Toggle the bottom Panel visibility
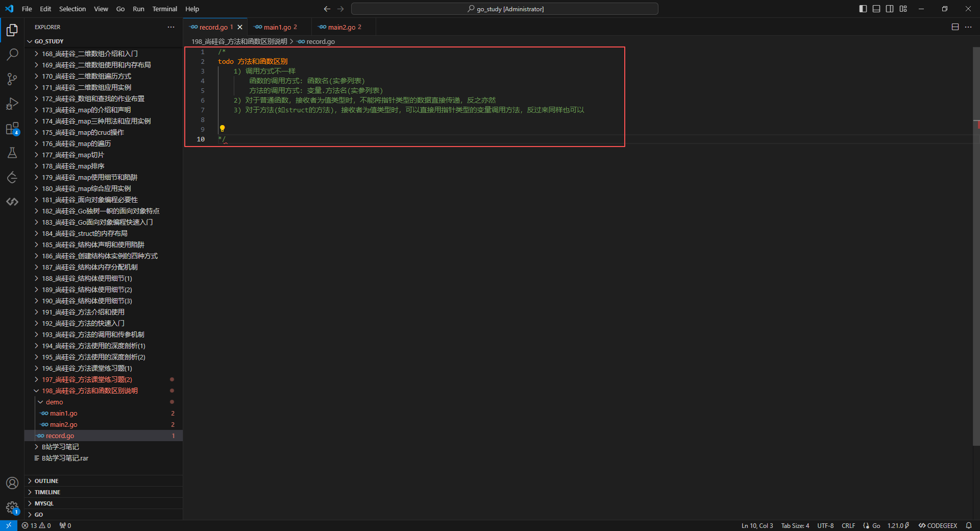The height and width of the screenshot is (531, 980). tap(876, 9)
